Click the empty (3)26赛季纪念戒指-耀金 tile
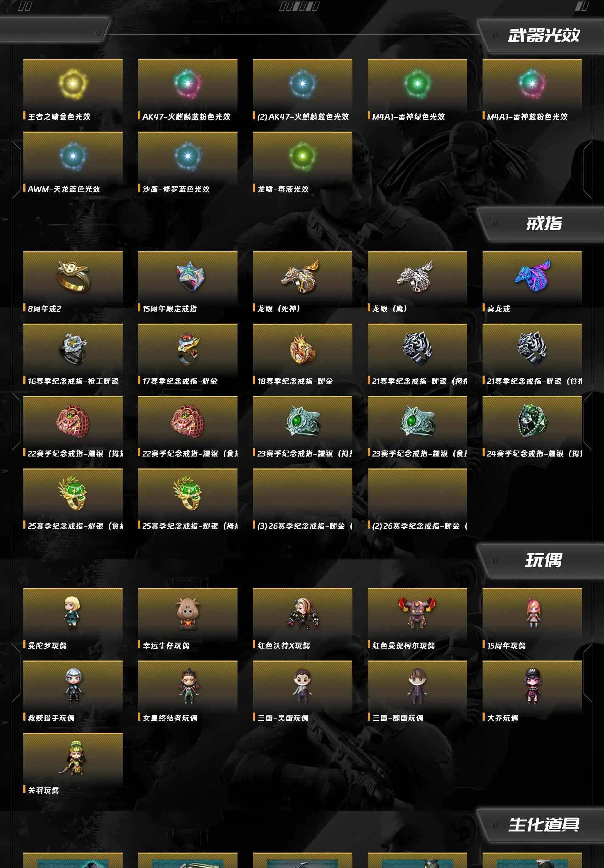The image size is (604, 868). point(303,499)
